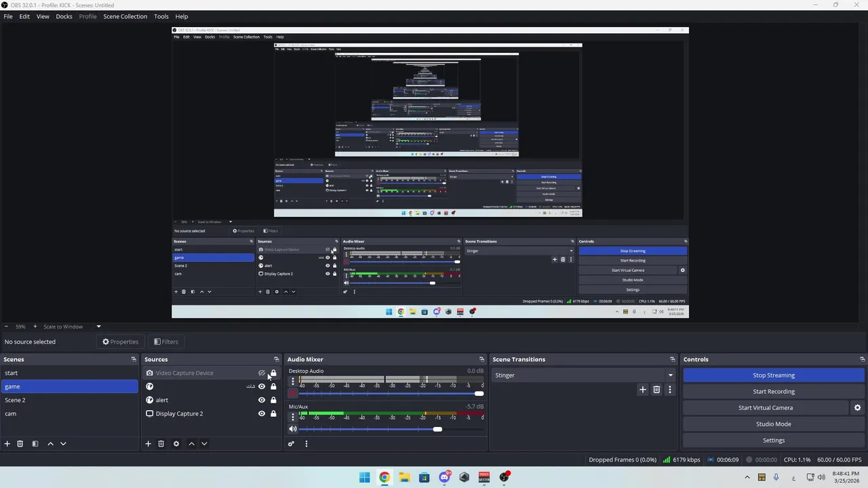Viewport: 868px width, 488px height.
Task: Open Windows Start menu
Action: point(364,477)
